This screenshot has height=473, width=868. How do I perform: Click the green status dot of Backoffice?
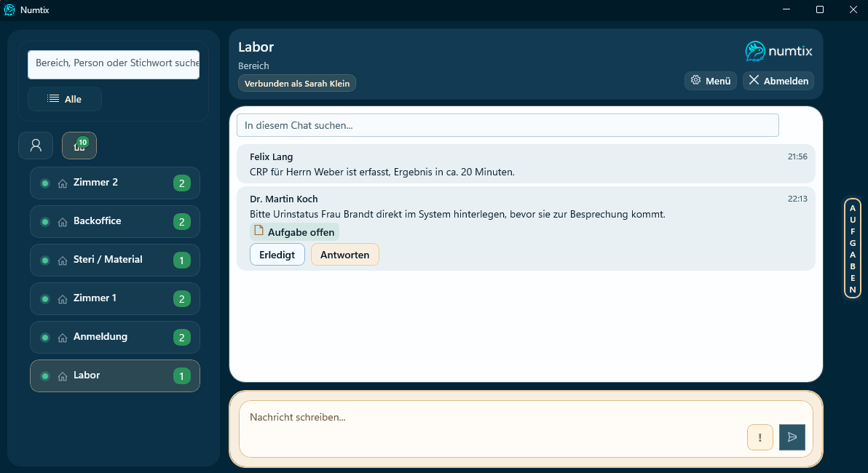(45, 222)
